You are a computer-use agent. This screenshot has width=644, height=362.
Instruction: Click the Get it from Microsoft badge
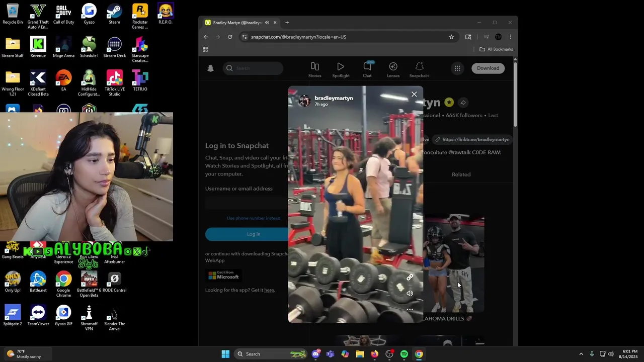[224, 275]
